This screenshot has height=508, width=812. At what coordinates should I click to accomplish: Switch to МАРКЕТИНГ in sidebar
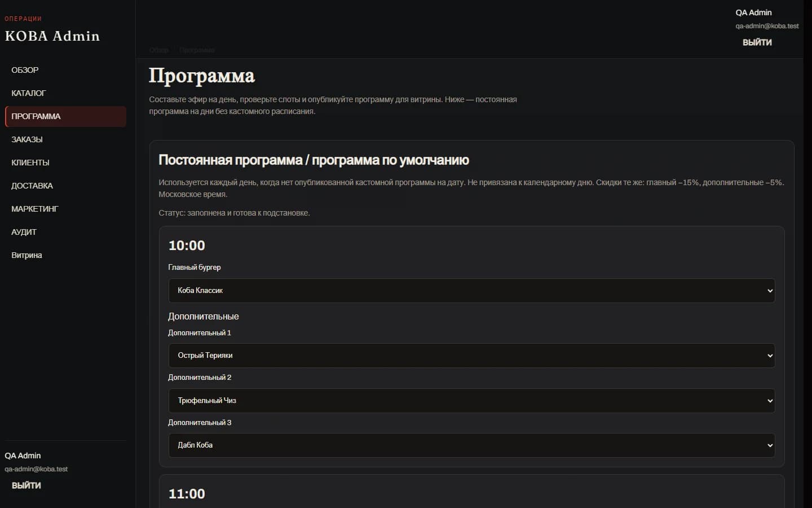[x=65, y=209]
